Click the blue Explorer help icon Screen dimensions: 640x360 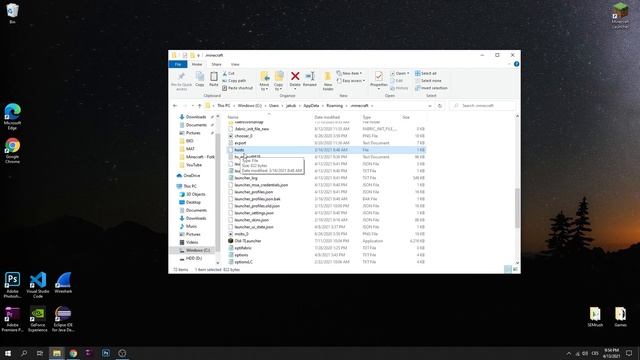(516, 64)
